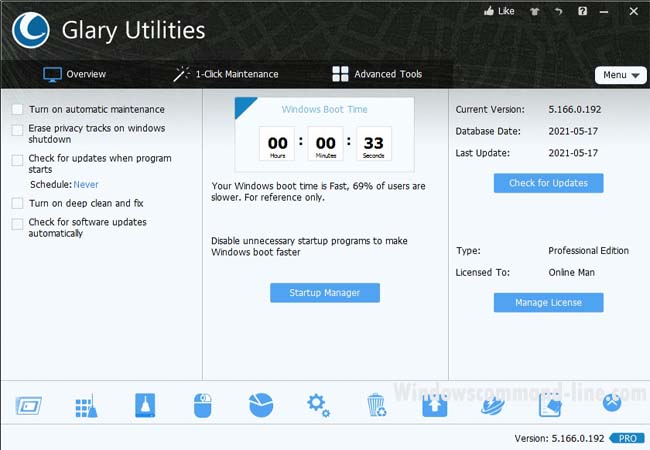Viewport: 650px width, 450px height.
Task: Click the Database Date value 2021-05-17
Action: coord(573,131)
